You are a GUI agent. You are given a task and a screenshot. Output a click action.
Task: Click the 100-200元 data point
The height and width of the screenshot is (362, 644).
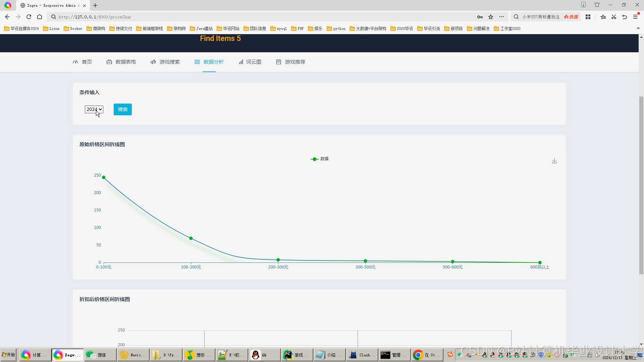(x=191, y=238)
